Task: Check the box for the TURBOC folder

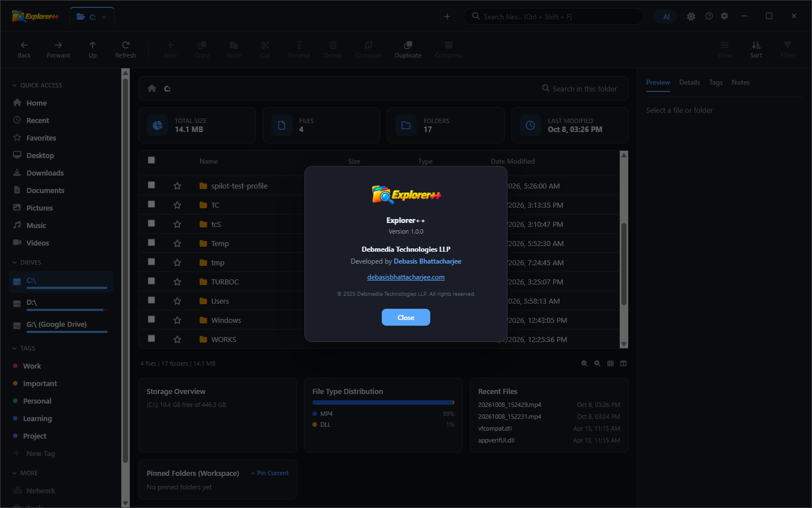Action: click(x=151, y=281)
